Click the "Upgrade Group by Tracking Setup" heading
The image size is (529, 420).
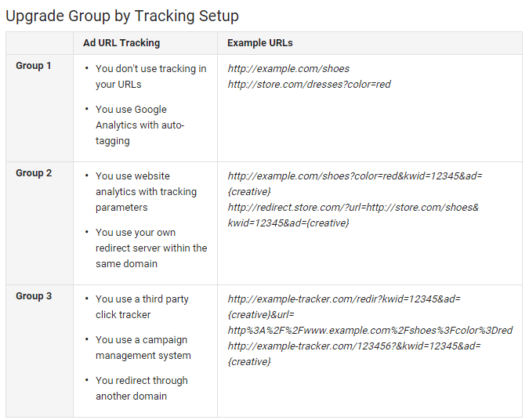(x=122, y=16)
